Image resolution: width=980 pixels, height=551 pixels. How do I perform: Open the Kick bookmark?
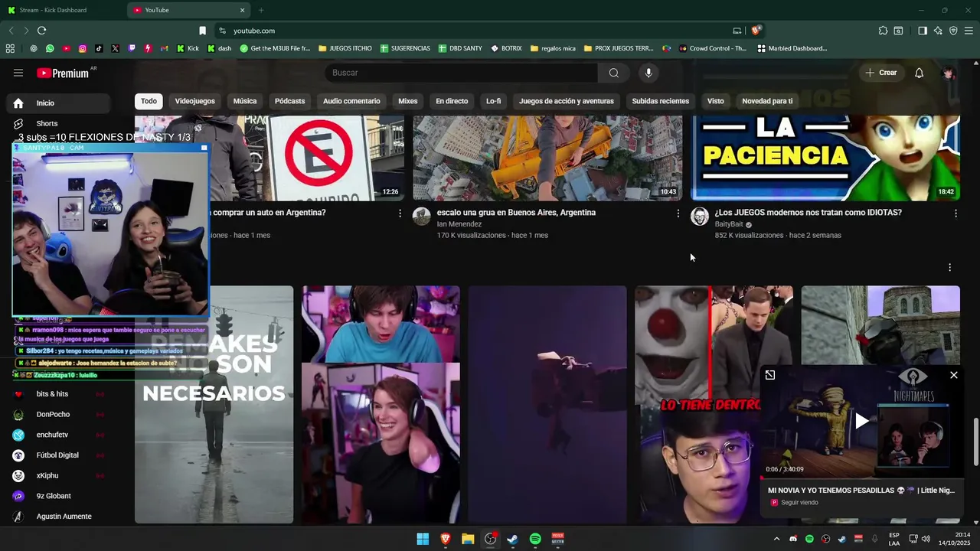click(x=188, y=48)
